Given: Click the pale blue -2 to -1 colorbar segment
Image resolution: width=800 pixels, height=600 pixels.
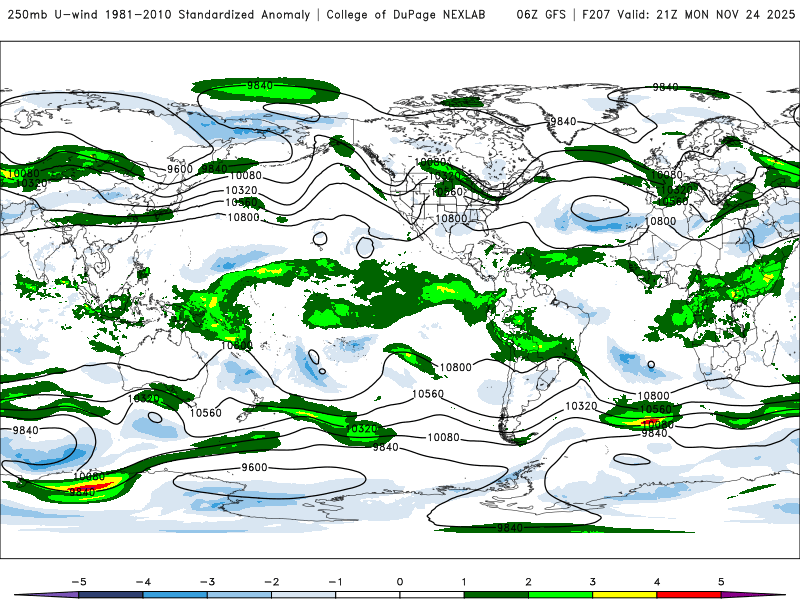Looking at the screenshot, I should 304,595.
